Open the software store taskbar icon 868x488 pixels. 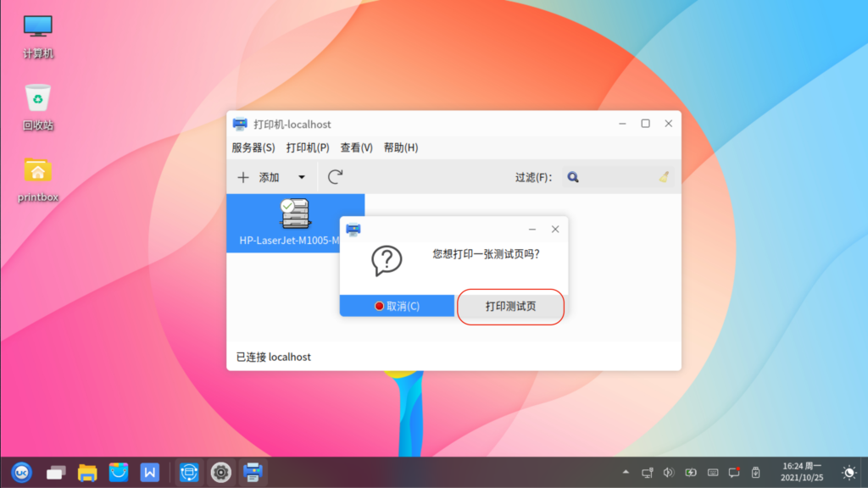(x=119, y=473)
